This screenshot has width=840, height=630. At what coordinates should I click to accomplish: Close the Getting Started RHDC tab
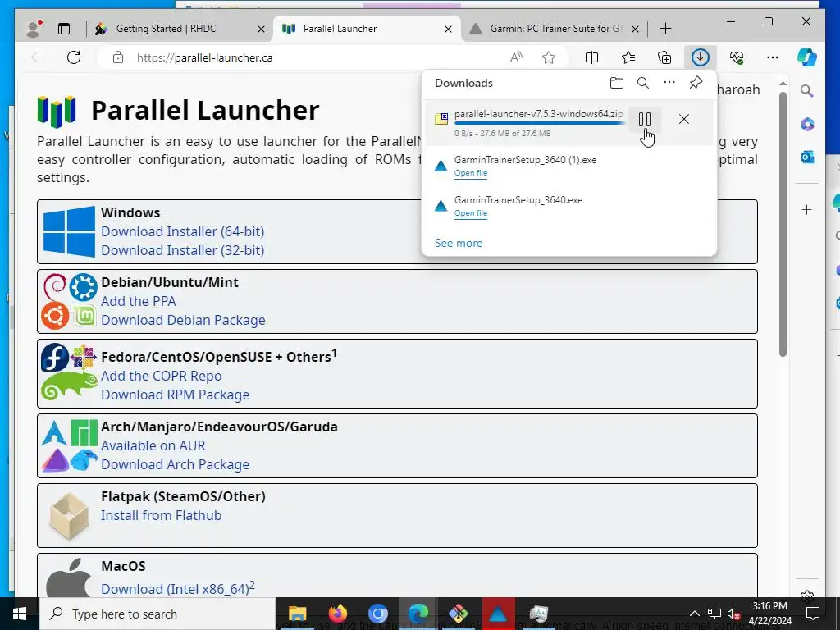click(x=261, y=29)
